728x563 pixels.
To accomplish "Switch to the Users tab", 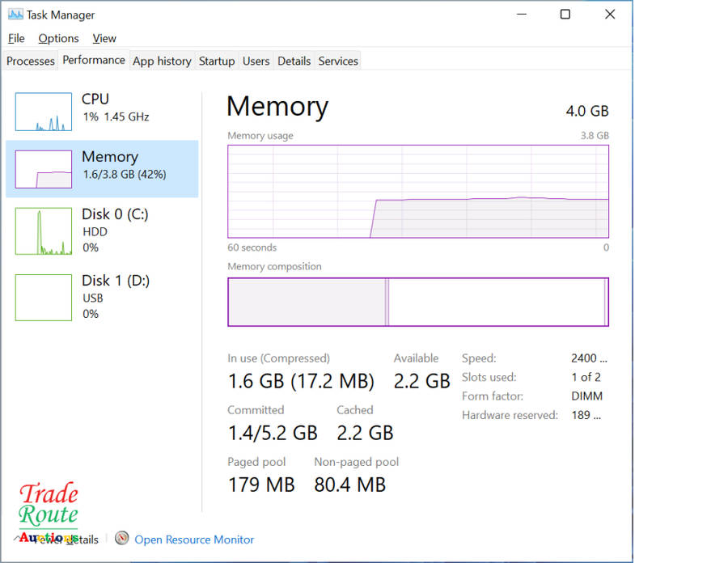I will 256,61.
